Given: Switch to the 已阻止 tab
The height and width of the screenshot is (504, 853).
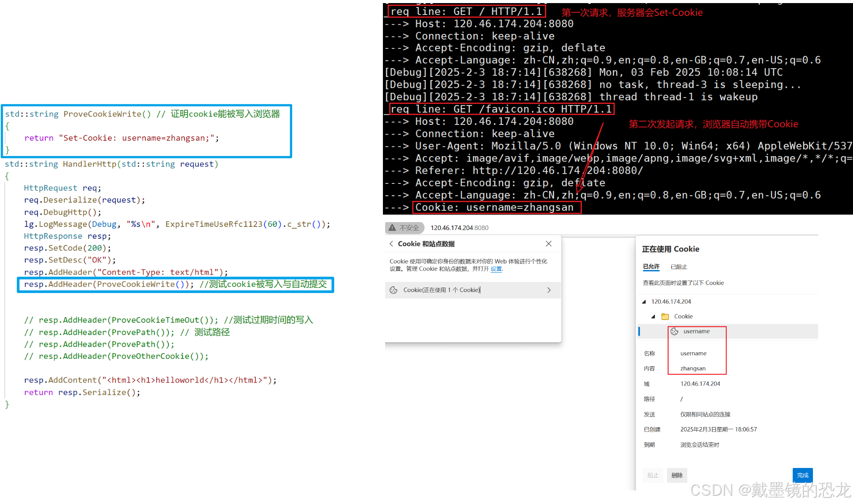Looking at the screenshot, I should (679, 267).
